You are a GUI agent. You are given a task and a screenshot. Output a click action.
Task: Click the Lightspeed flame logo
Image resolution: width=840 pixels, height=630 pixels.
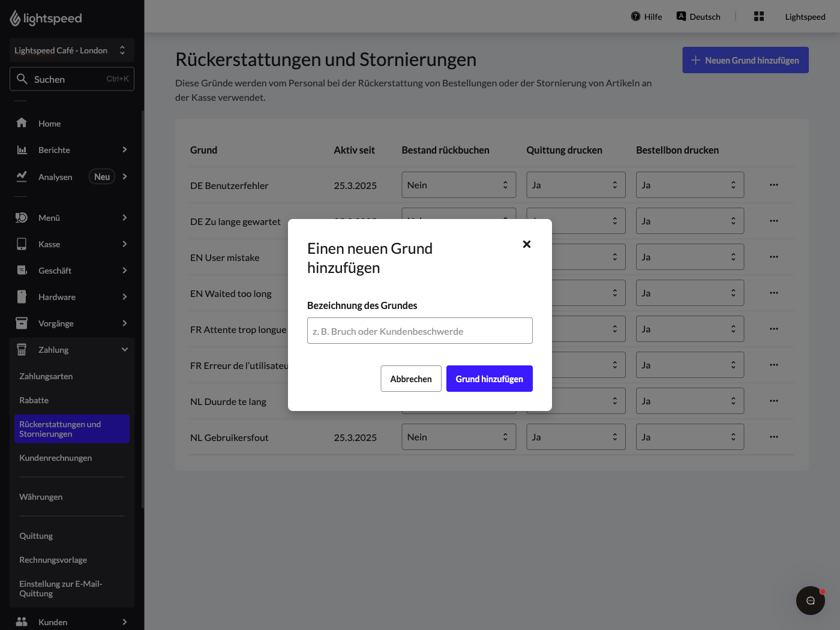[15, 19]
